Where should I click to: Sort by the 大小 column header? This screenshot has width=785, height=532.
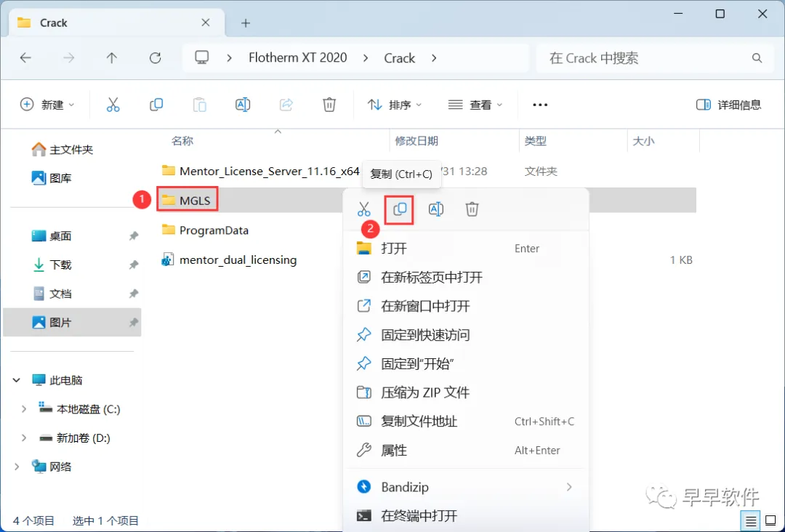tap(643, 141)
